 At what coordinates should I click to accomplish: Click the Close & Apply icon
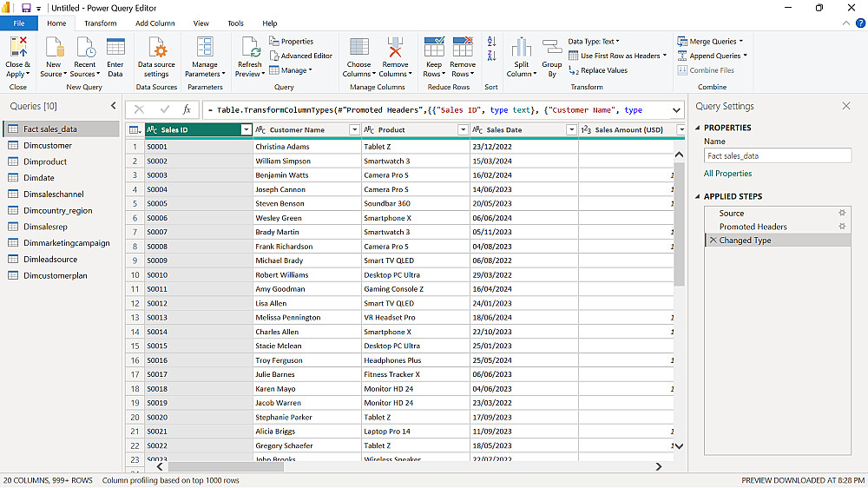pyautogui.click(x=17, y=48)
